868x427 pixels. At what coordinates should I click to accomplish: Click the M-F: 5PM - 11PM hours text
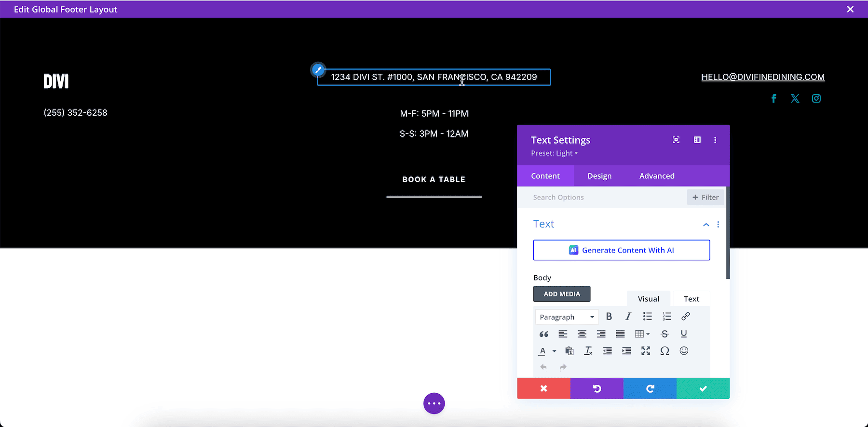click(434, 114)
